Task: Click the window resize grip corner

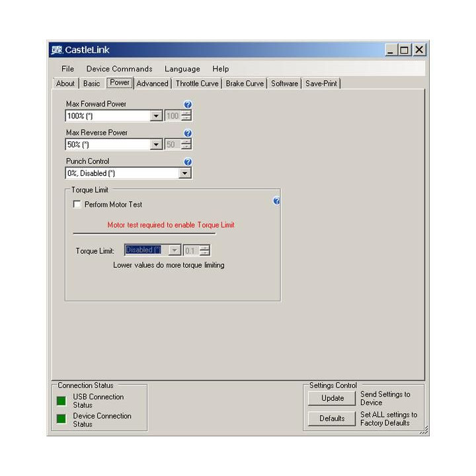Action: pos(424,430)
